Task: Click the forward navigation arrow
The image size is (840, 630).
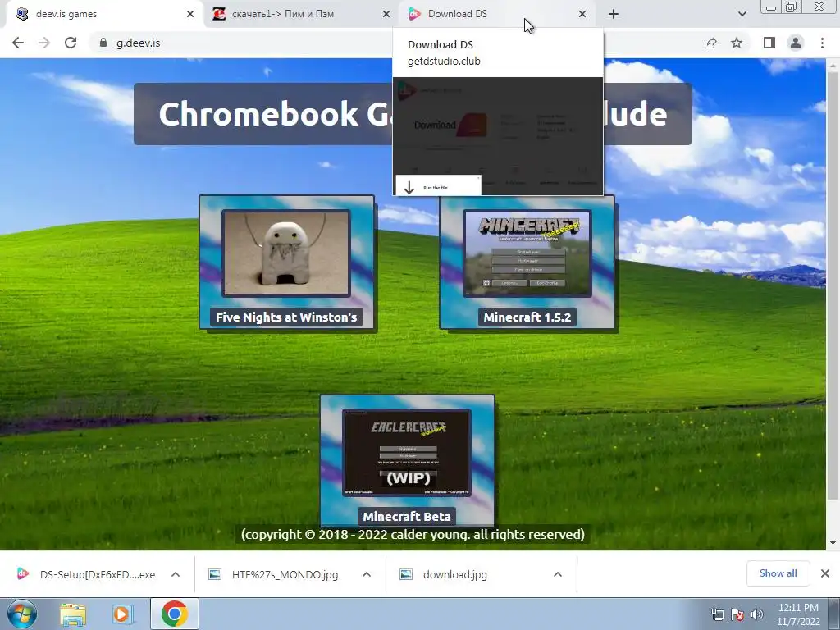Action: (x=44, y=43)
